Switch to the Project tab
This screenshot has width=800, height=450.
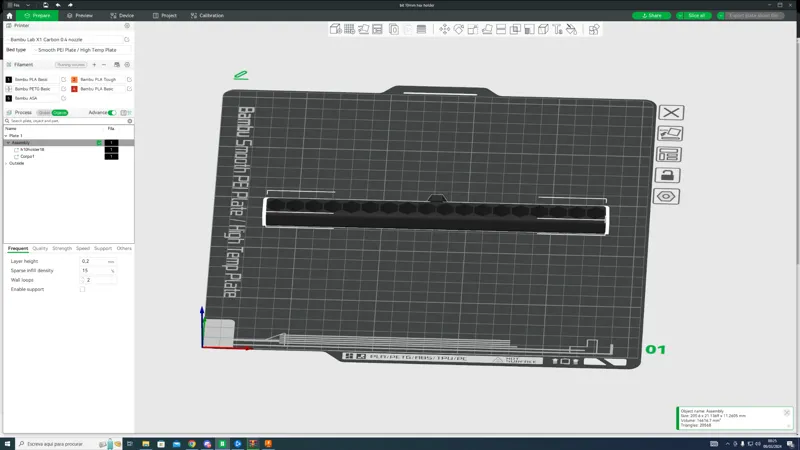pyautogui.click(x=165, y=15)
